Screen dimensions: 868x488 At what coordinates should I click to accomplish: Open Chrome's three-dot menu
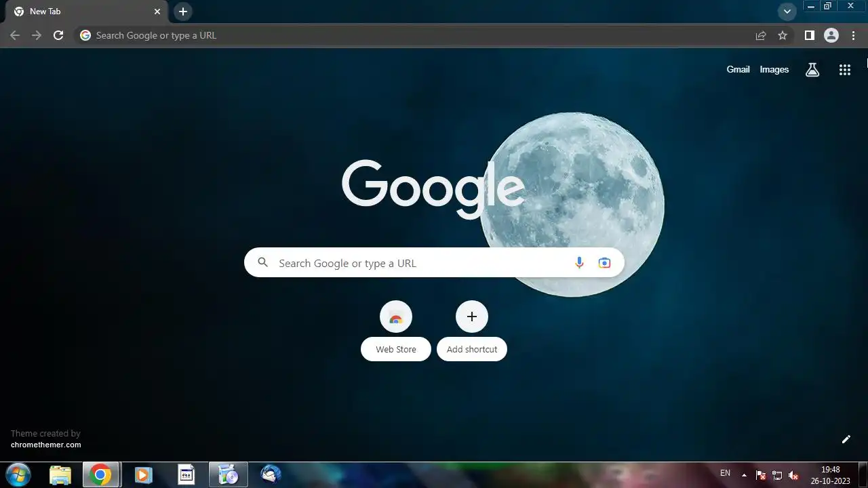(x=854, y=35)
